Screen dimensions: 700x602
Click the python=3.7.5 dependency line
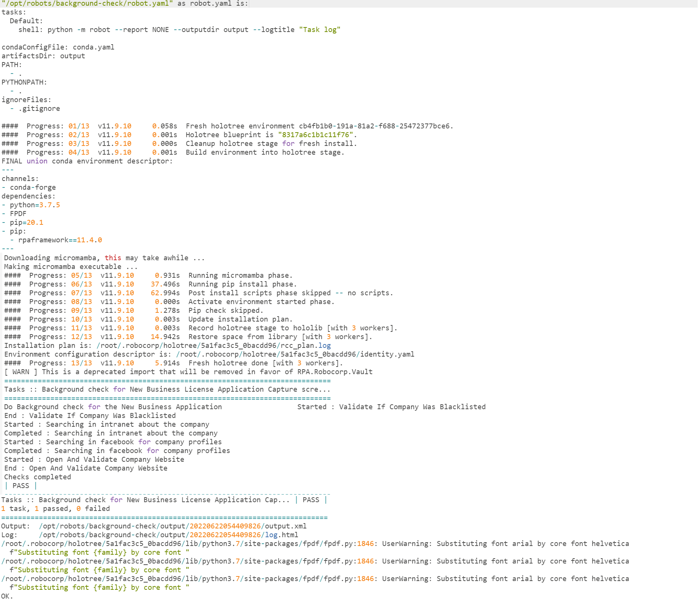(x=35, y=205)
